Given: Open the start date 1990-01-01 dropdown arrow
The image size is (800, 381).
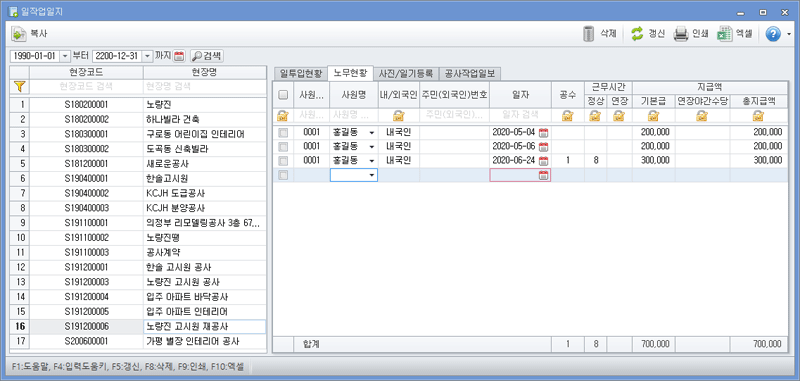Looking at the screenshot, I should point(65,56).
